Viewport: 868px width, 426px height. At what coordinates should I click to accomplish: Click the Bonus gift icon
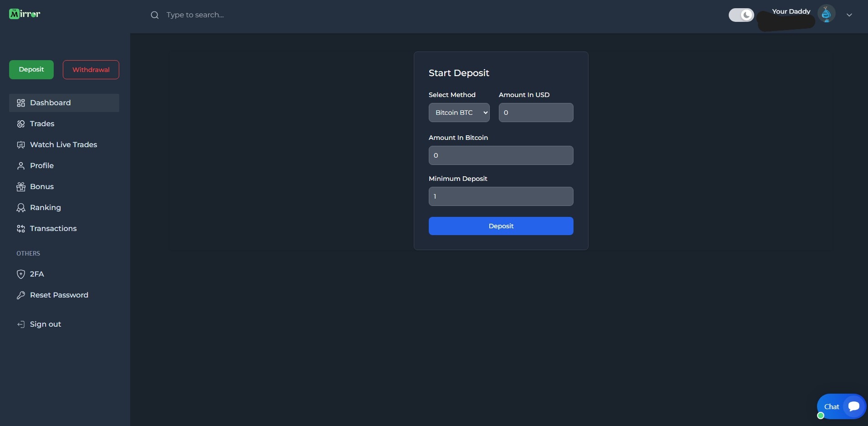coord(21,187)
